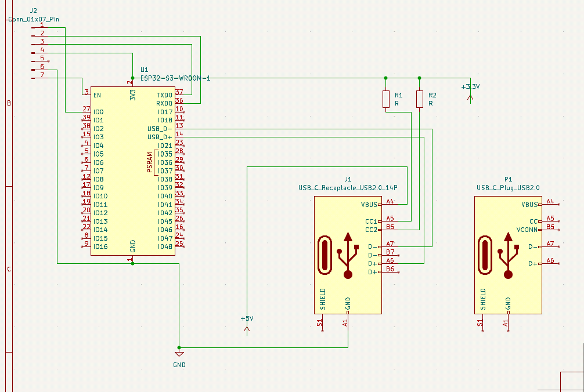Click SHIELD pin label on P1 plug
584x392 pixels.
click(x=483, y=299)
